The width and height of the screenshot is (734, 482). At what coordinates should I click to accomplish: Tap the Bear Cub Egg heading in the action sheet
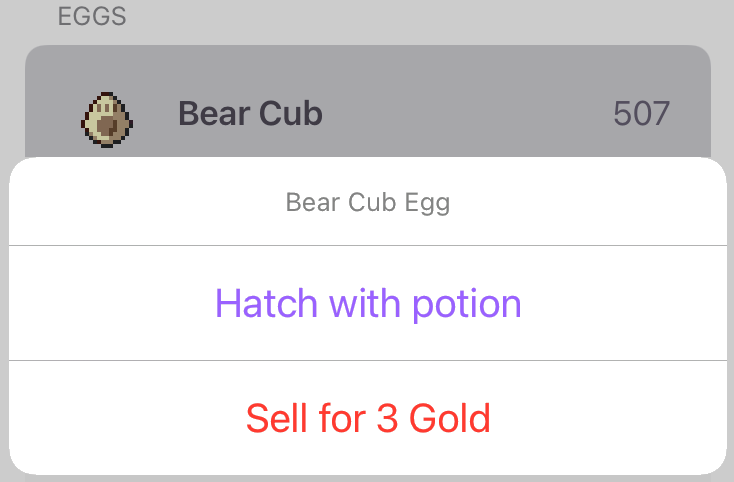click(x=368, y=203)
